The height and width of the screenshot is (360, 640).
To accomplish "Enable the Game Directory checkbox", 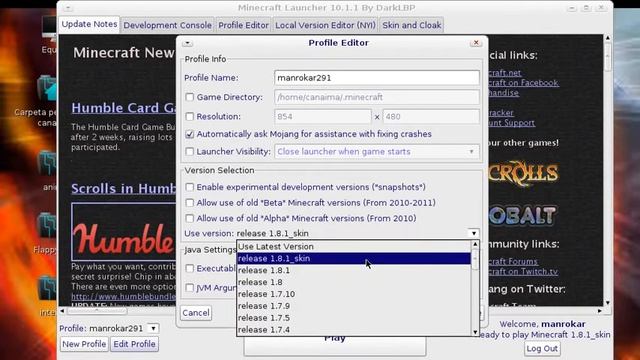I will click(189, 97).
